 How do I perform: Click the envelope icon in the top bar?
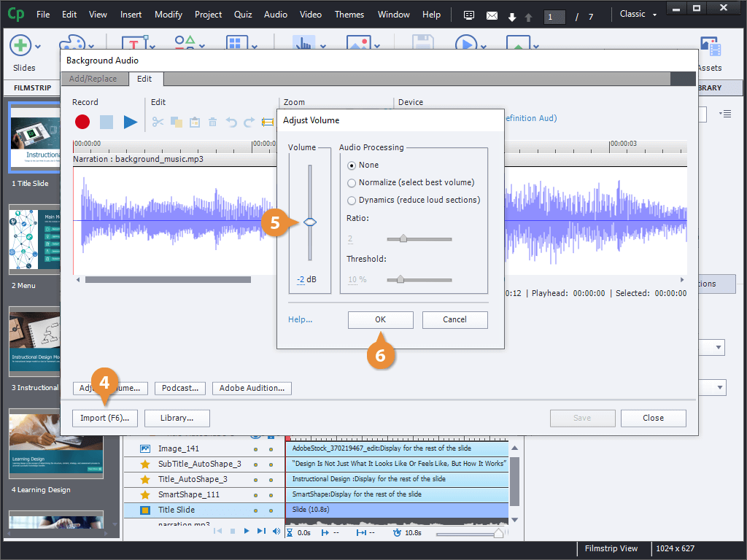(492, 15)
